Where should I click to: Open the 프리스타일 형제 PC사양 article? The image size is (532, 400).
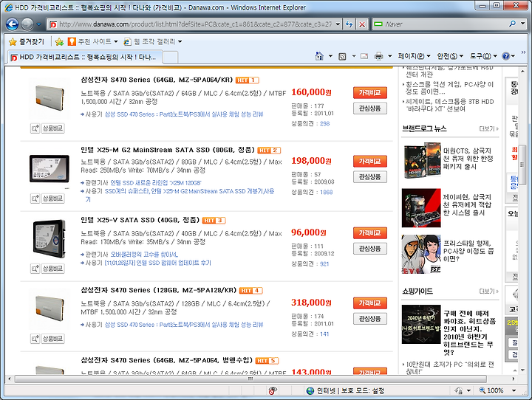point(468,251)
